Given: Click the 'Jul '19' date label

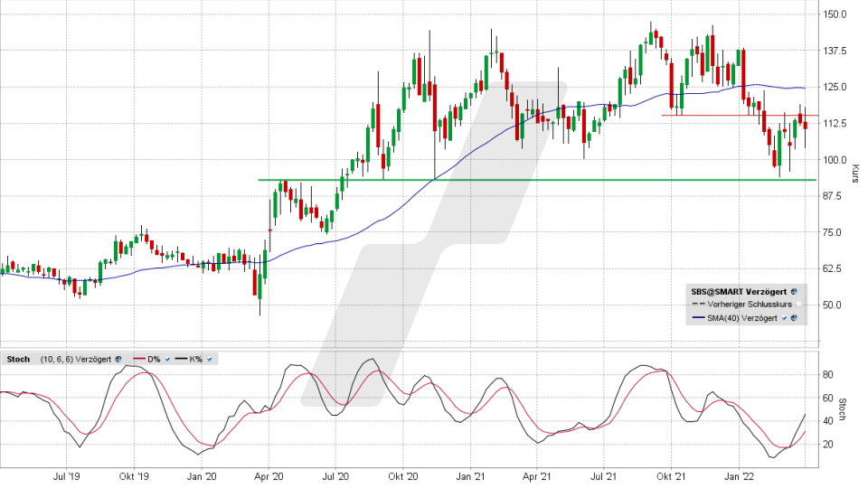Looking at the screenshot, I should 66,476.
